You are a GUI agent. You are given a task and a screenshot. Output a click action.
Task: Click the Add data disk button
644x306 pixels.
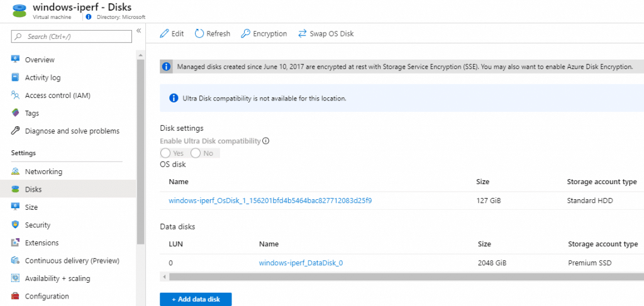[x=196, y=300]
